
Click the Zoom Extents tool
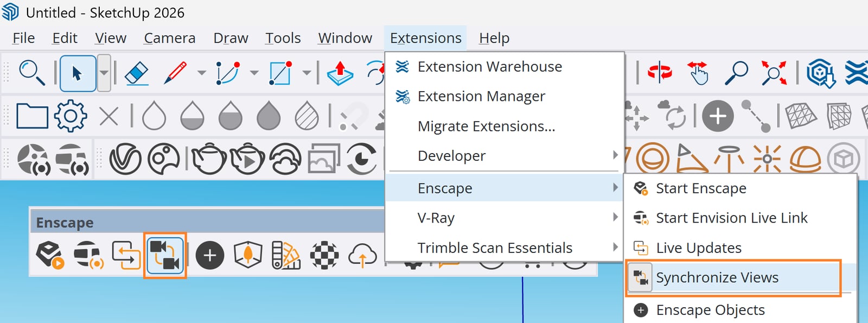point(774,73)
